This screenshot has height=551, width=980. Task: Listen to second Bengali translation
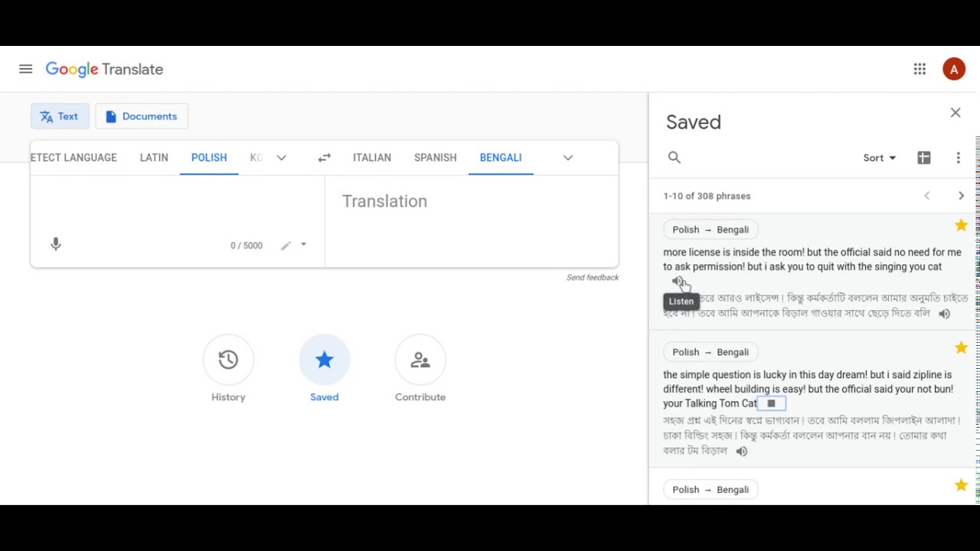click(741, 452)
